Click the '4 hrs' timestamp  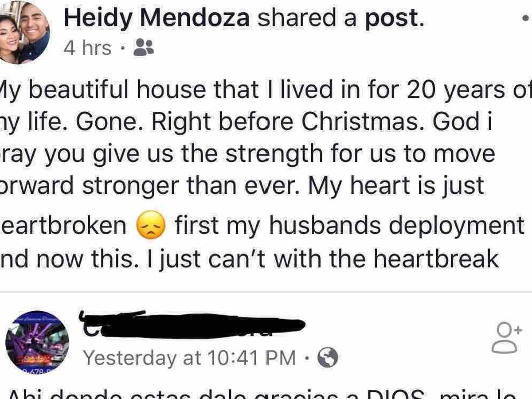[x=87, y=48]
